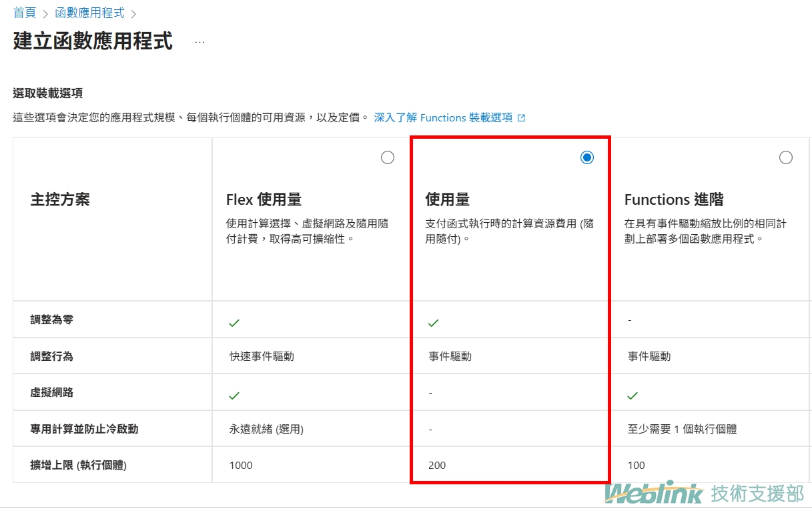Viewport: 812px width, 513px height.
Task: Click the 調整為零 checkmark under 使用量
Action: point(434,323)
